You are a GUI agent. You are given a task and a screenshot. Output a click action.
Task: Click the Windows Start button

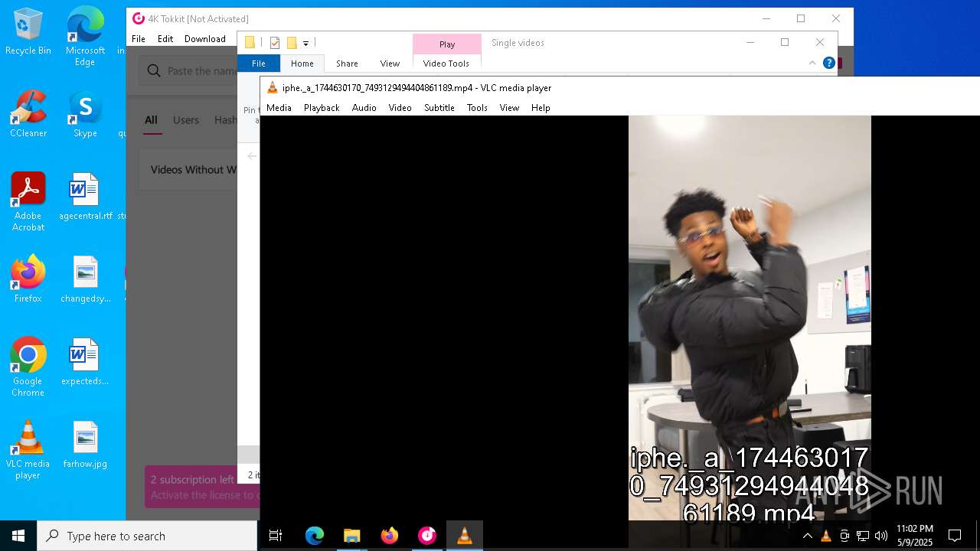coord(18,536)
